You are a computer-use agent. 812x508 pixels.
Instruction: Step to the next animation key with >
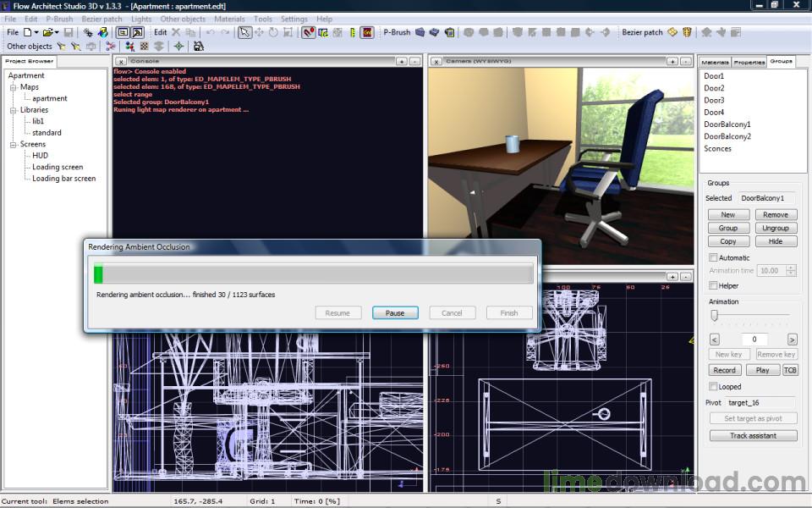[793, 340]
